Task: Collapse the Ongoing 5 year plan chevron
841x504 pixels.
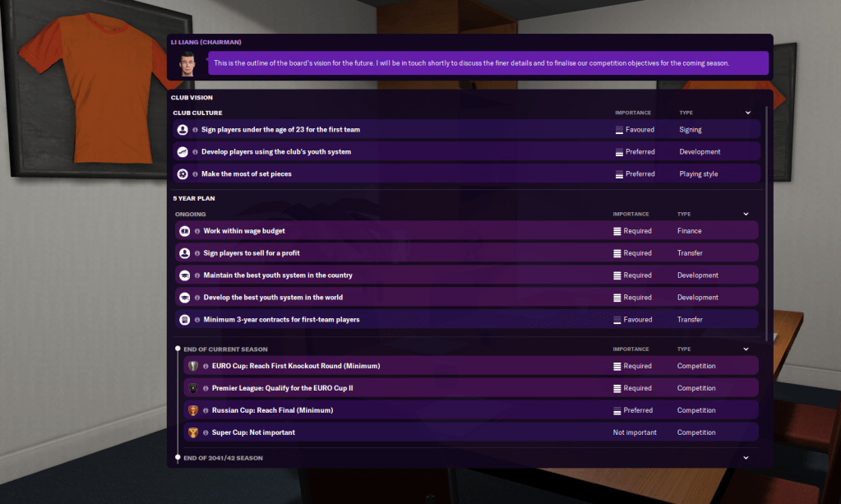Action: (746, 214)
